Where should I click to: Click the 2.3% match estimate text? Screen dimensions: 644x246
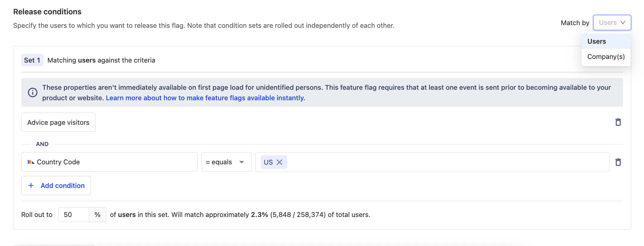259,215
